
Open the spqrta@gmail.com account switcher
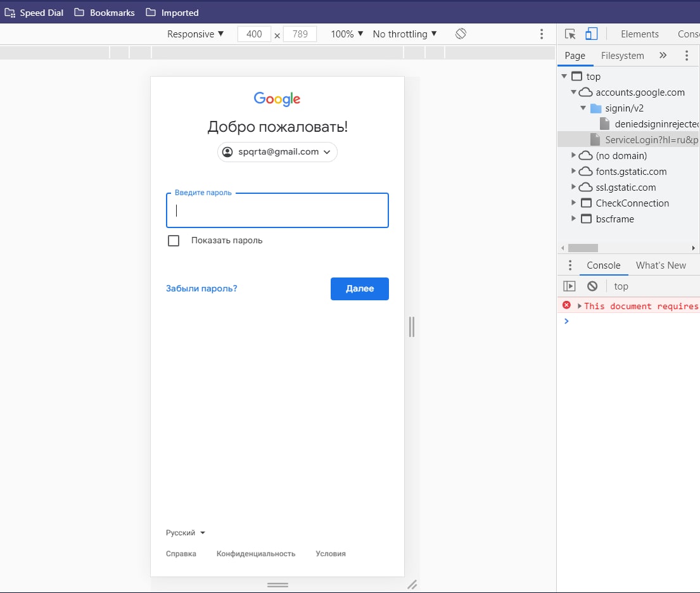point(277,152)
